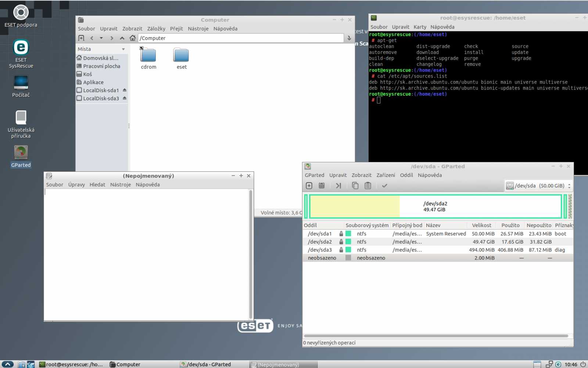Click the Resize/Move icon in GParted toolbar
The height and width of the screenshot is (368, 588).
338,186
